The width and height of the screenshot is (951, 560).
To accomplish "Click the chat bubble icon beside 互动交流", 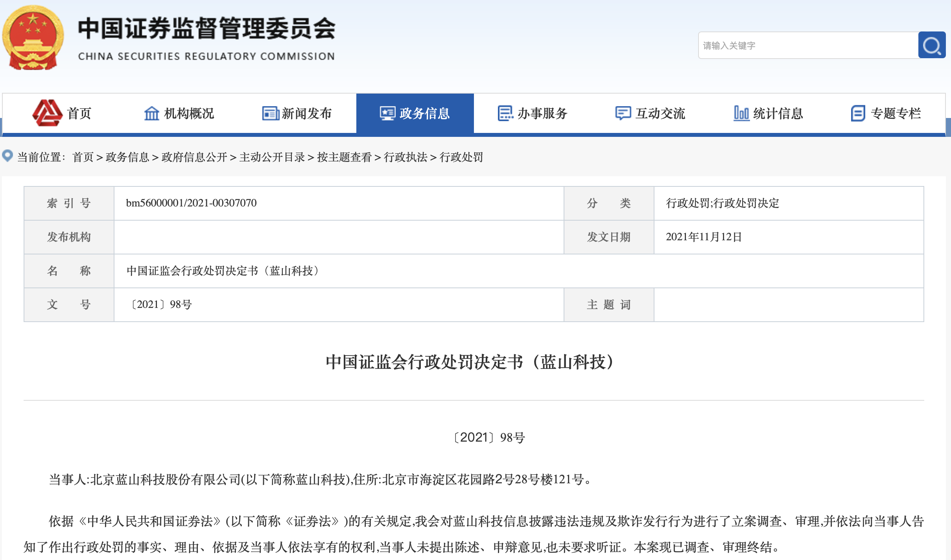I will pos(623,113).
